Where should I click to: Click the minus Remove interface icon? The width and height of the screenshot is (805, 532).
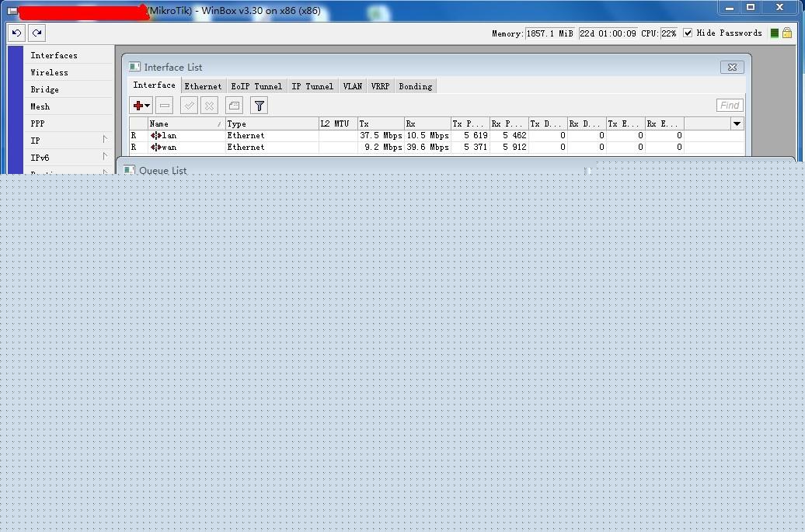pyautogui.click(x=164, y=106)
